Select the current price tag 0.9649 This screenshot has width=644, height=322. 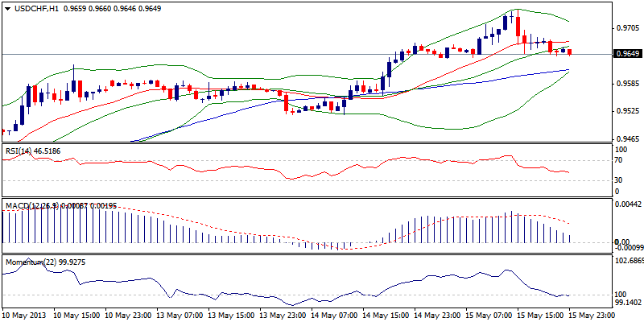(x=626, y=54)
